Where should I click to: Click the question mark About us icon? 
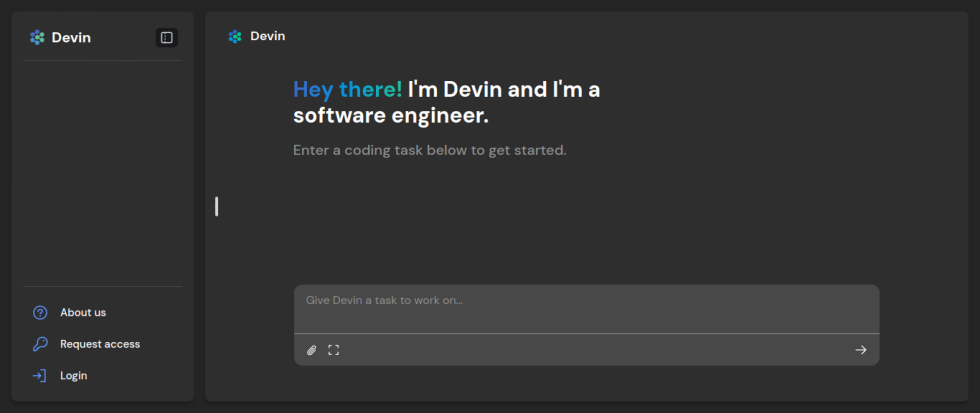coord(40,312)
